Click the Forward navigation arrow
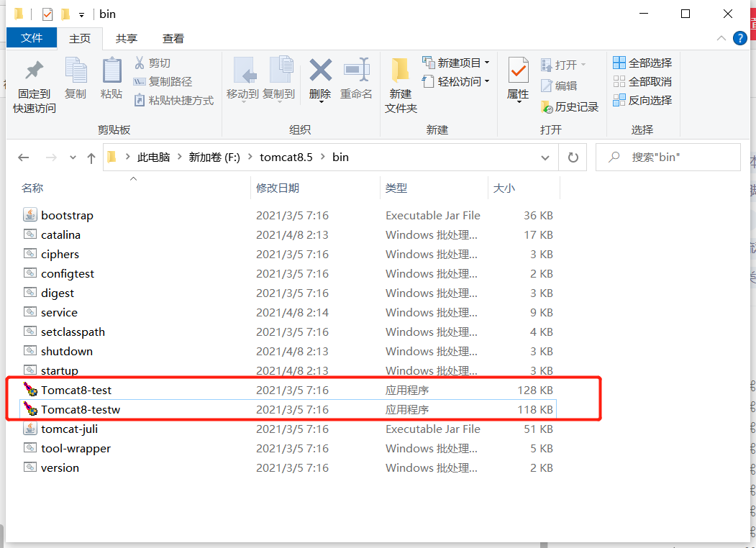The width and height of the screenshot is (756, 548). pos(51,157)
